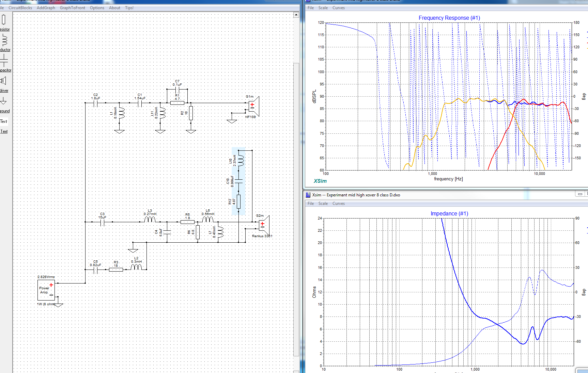The height and width of the screenshot is (373, 588).
Task: Select inductor L7 0.47mH in the schematic
Action: 220,232
